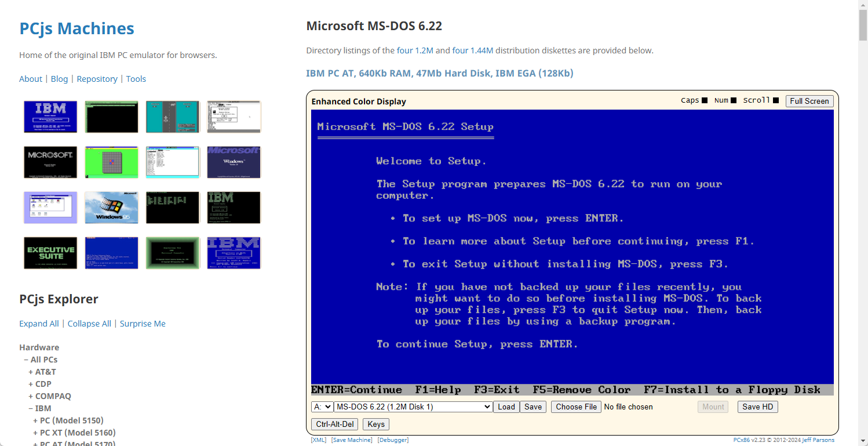Open the green background gray grid game thumbnail
Image resolution: width=868 pixels, height=446 pixels.
(x=111, y=162)
